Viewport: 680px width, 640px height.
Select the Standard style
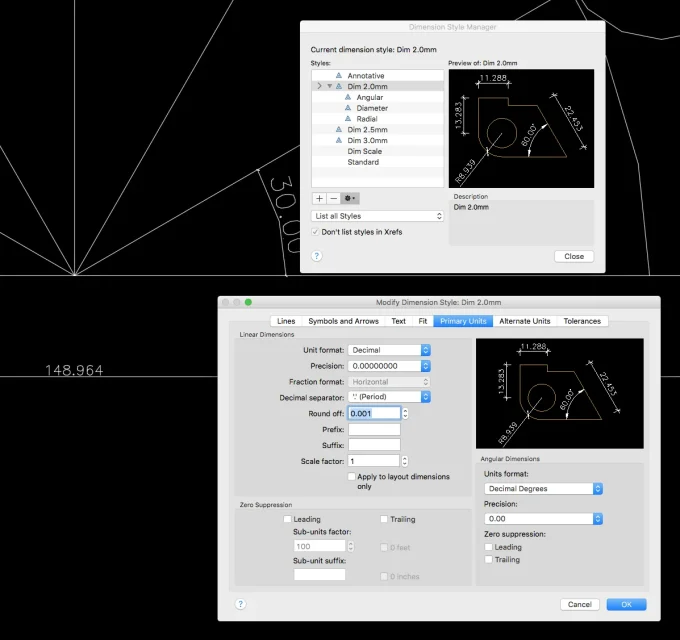click(377, 162)
